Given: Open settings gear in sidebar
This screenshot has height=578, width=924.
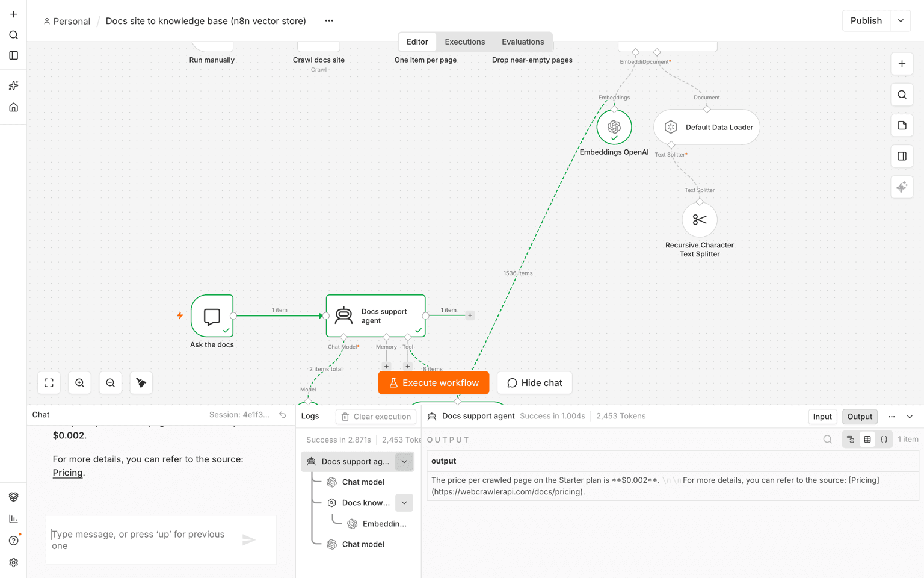Looking at the screenshot, I should (13, 562).
